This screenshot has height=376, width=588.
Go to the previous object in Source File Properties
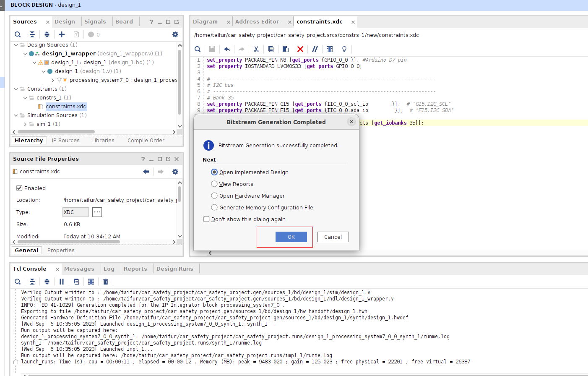pos(146,172)
